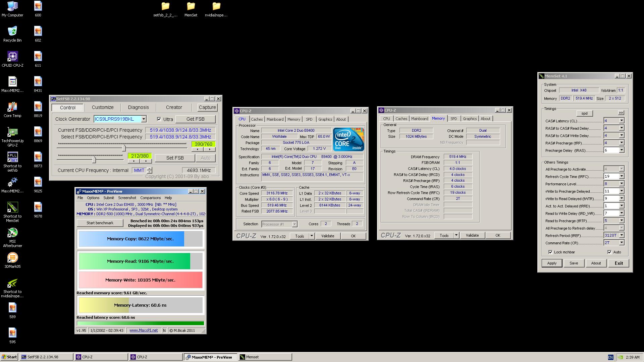644x362 pixels.
Task: Launch CPUID CPU-Z desktop shortcut
Action: point(12,59)
